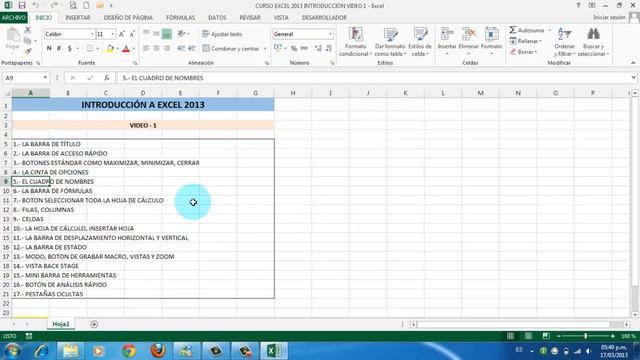Click the text orientation icon

click(x=181, y=34)
